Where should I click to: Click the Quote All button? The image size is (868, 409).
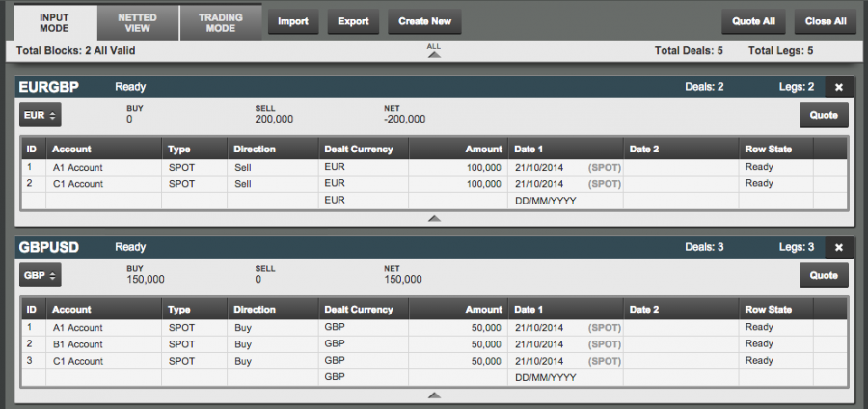click(753, 21)
